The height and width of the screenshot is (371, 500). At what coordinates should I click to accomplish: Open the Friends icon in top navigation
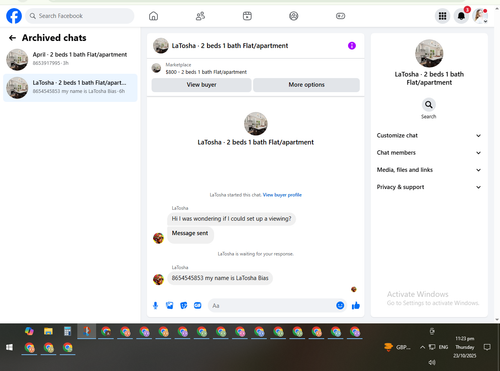pyautogui.click(x=200, y=16)
